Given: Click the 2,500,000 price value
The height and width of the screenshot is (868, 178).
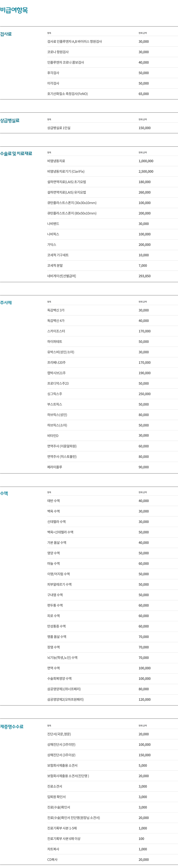Looking at the screenshot, I should point(146,171).
